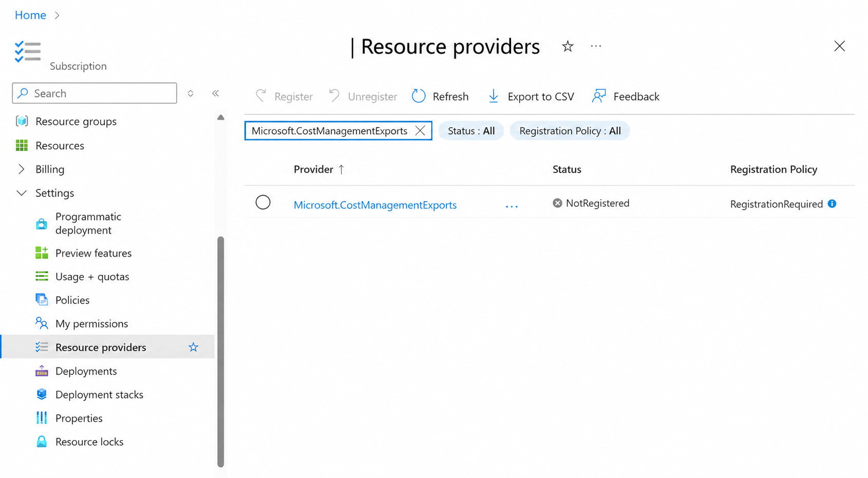Screen dimensions: 868x478
Task: Click the NotRegistered status text
Action: (x=597, y=203)
